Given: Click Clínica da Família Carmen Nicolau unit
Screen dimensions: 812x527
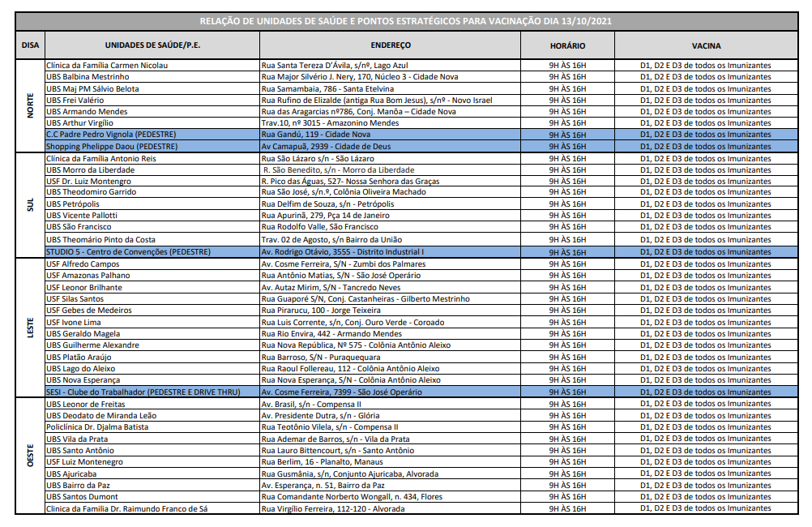Looking at the screenshot, I should [107, 65].
